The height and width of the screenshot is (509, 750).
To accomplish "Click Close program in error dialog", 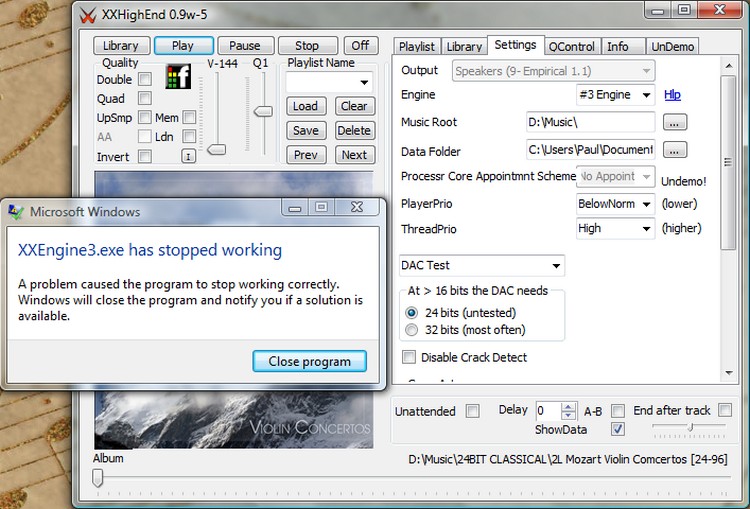I will (x=309, y=361).
